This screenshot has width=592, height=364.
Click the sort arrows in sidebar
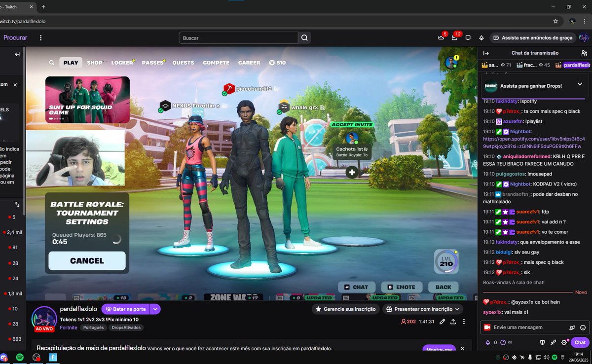pyautogui.click(x=17, y=204)
